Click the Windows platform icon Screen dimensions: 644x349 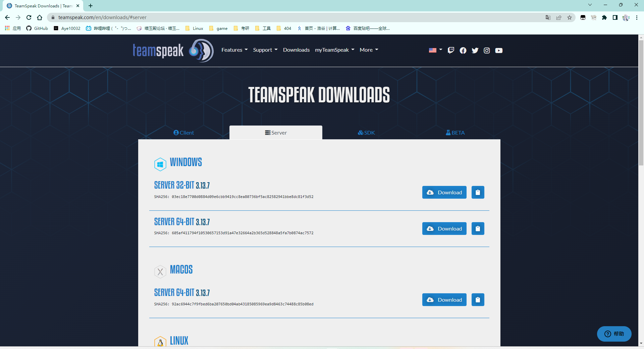160,164
